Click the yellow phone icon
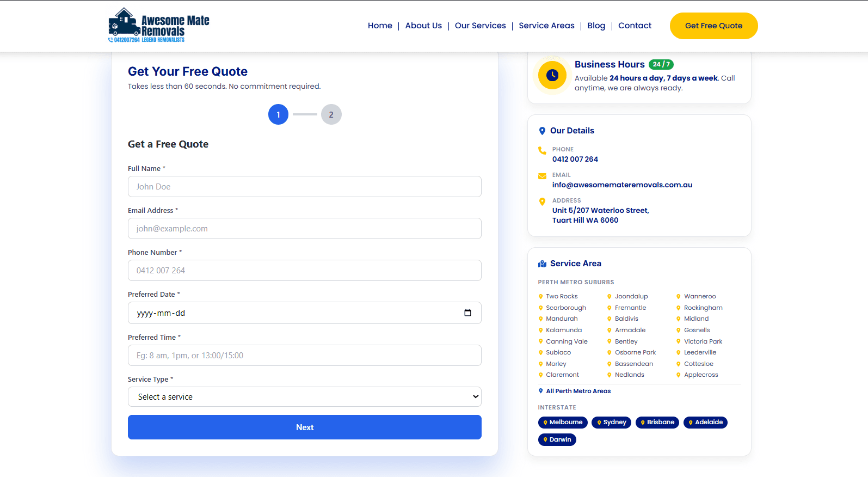868x477 pixels. [x=542, y=150]
